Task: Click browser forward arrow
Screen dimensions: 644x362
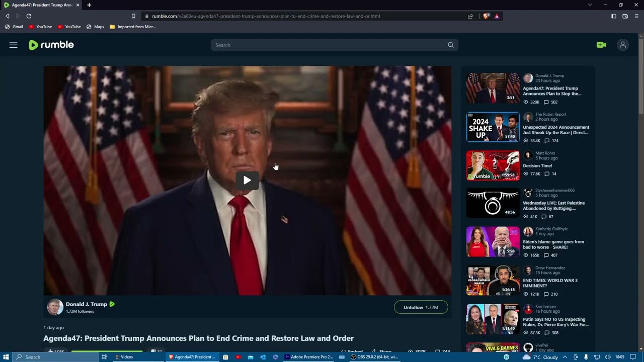Action: click(x=18, y=16)
